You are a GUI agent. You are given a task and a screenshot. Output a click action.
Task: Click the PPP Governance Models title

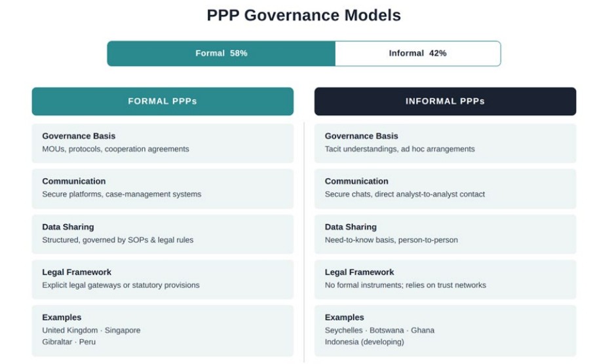(303, 16)
